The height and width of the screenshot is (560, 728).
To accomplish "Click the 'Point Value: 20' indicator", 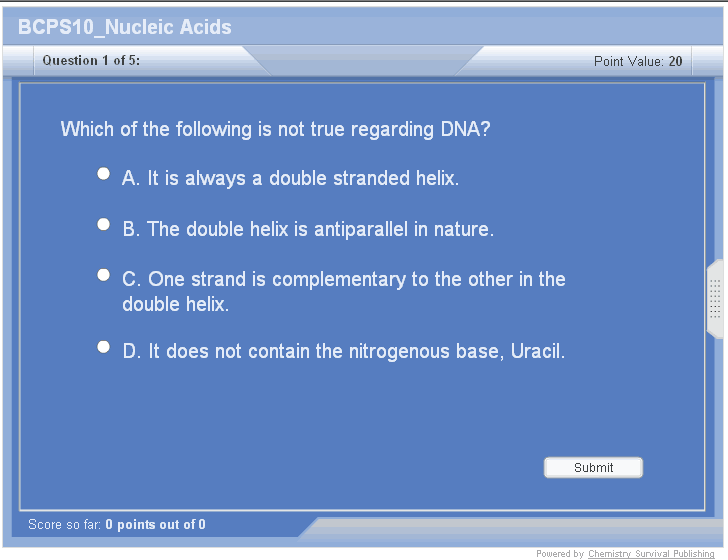I will coord(638,61).
